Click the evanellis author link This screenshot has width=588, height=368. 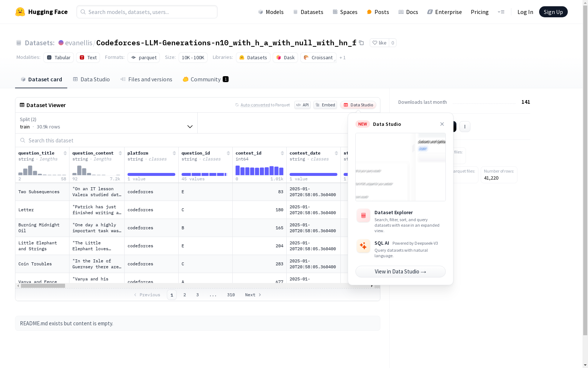pos(79,43)
